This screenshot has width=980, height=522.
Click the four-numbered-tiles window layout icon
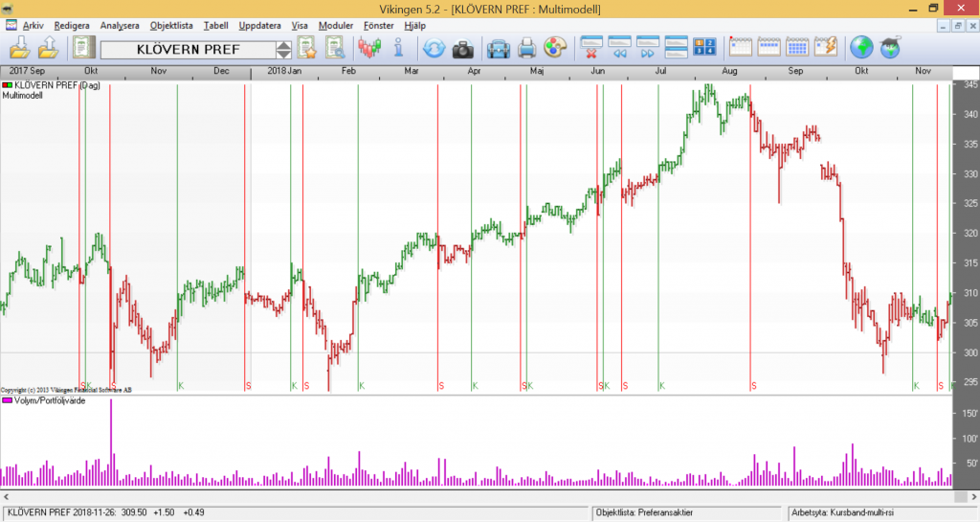click(x=705, y=48)
